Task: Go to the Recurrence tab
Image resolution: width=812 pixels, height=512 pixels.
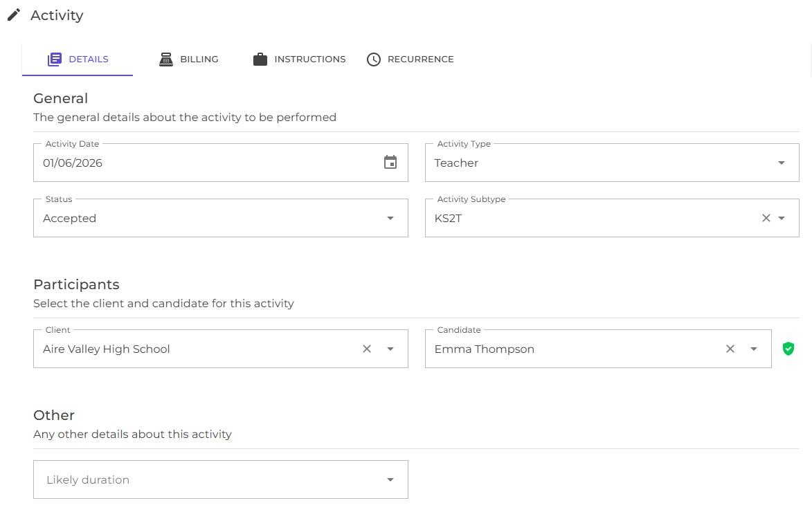Action: pyautogui.click(x=410, y=60)
